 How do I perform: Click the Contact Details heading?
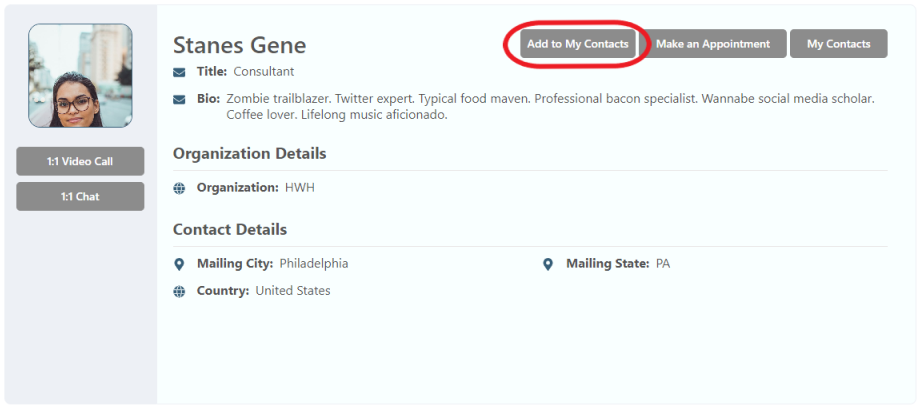[230, 230]
